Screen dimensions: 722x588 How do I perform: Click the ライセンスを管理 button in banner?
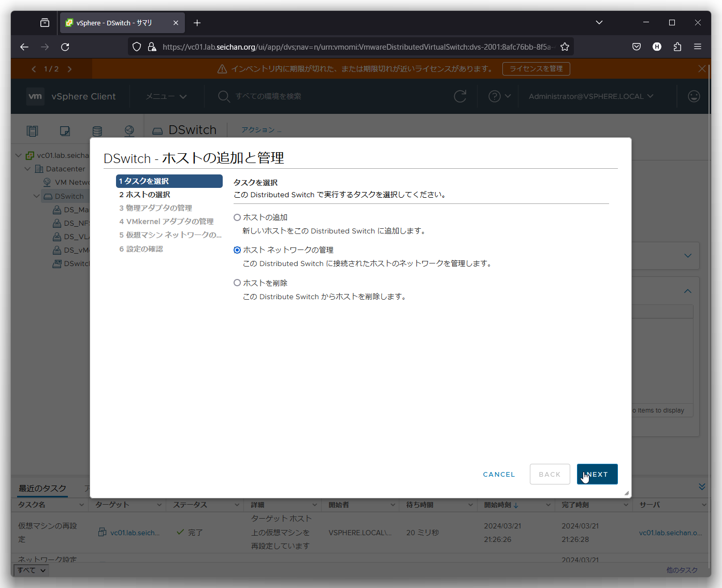tap(536, 69)
